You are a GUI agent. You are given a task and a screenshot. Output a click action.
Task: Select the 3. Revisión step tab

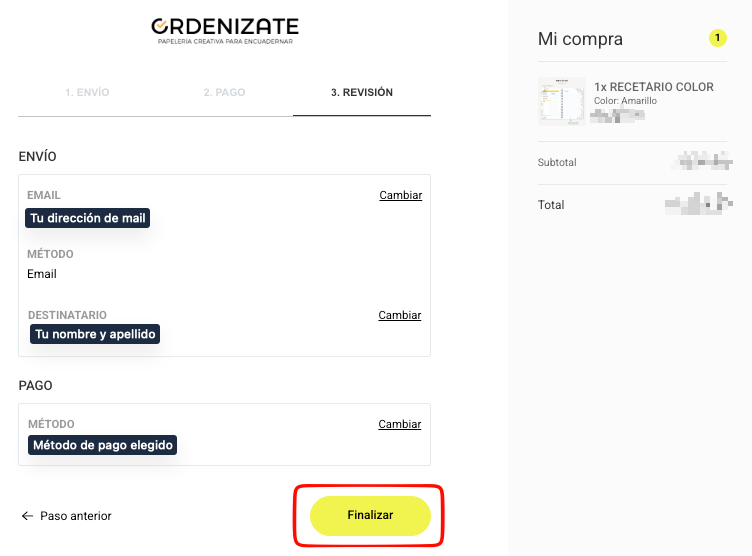coord(361,92)
